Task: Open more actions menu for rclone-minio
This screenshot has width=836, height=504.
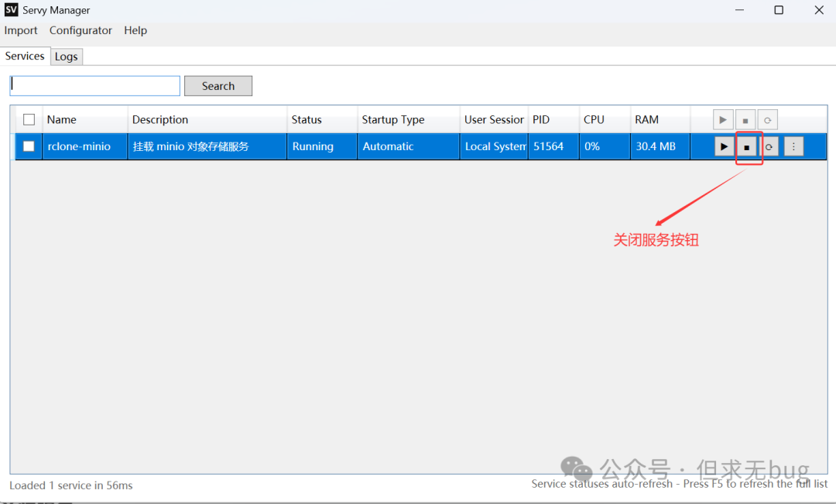Action: tap(793, 146)
